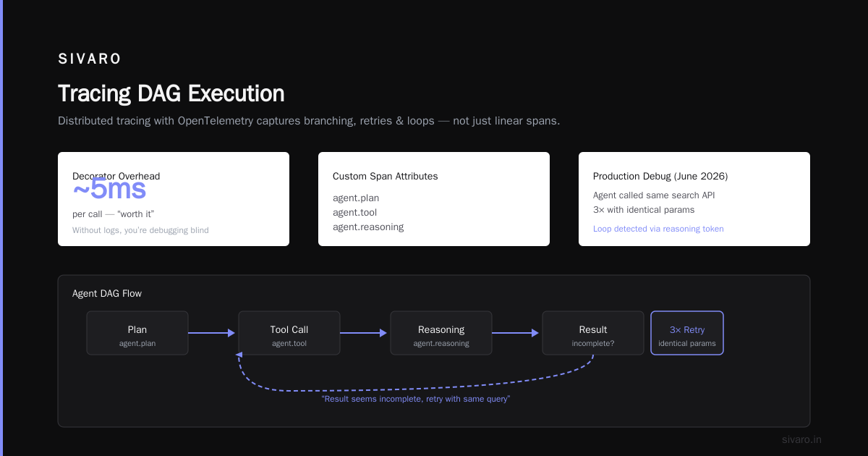Select the highlighted 3× Retry node
This screenshot has height=456, width=868.
687,333
